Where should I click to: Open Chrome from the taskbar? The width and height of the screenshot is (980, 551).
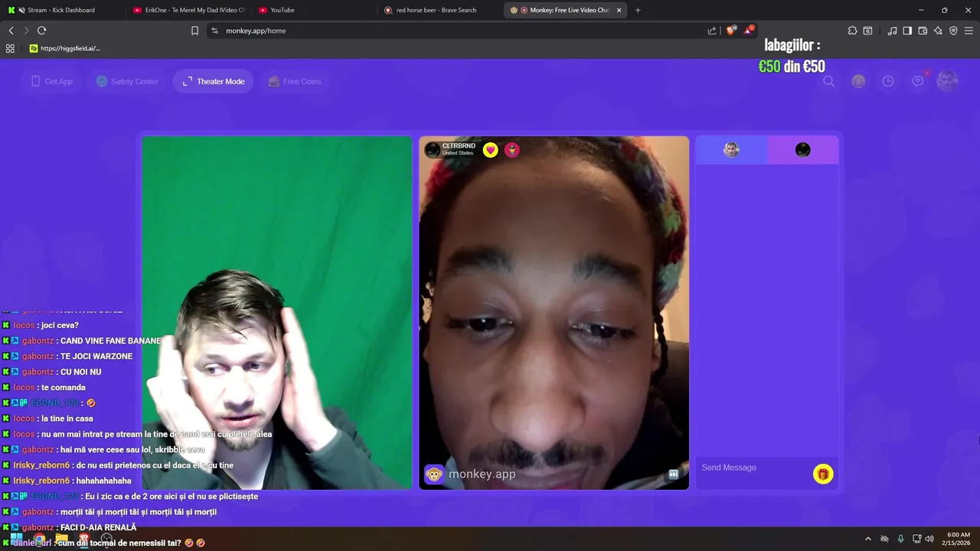coord(39,539)
